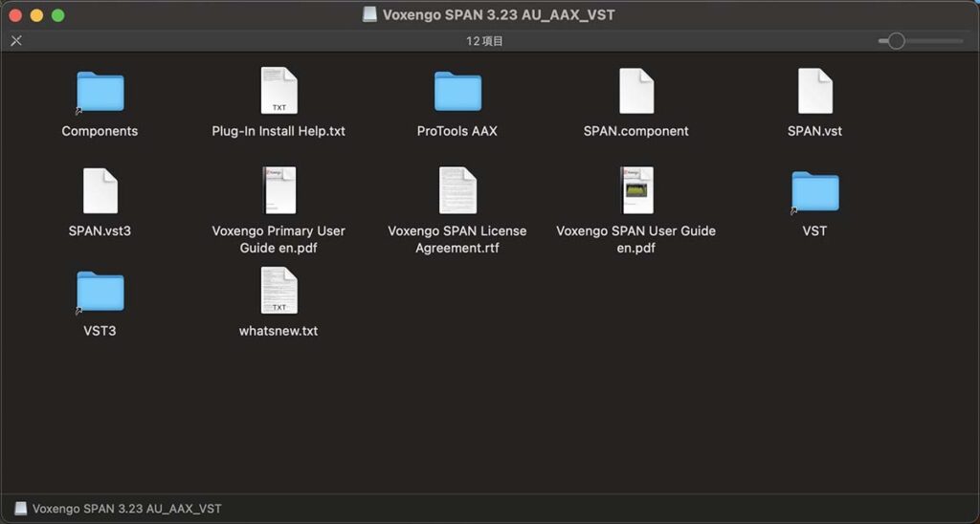The height and width of the screenshot is (524, 980).
Task: Adjust the icon size slider
Action: 896,41
